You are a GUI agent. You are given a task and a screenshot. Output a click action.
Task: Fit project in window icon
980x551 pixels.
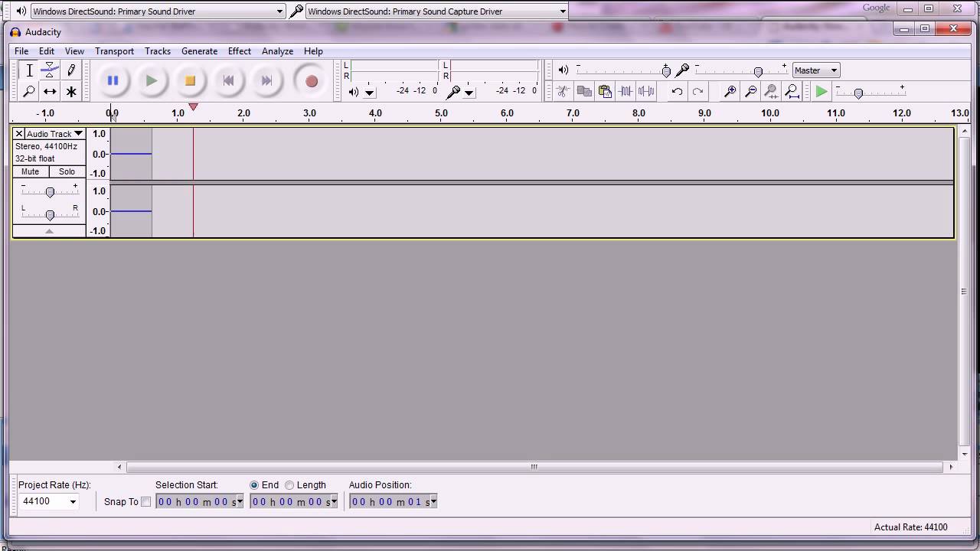click(x=792, y=91)
